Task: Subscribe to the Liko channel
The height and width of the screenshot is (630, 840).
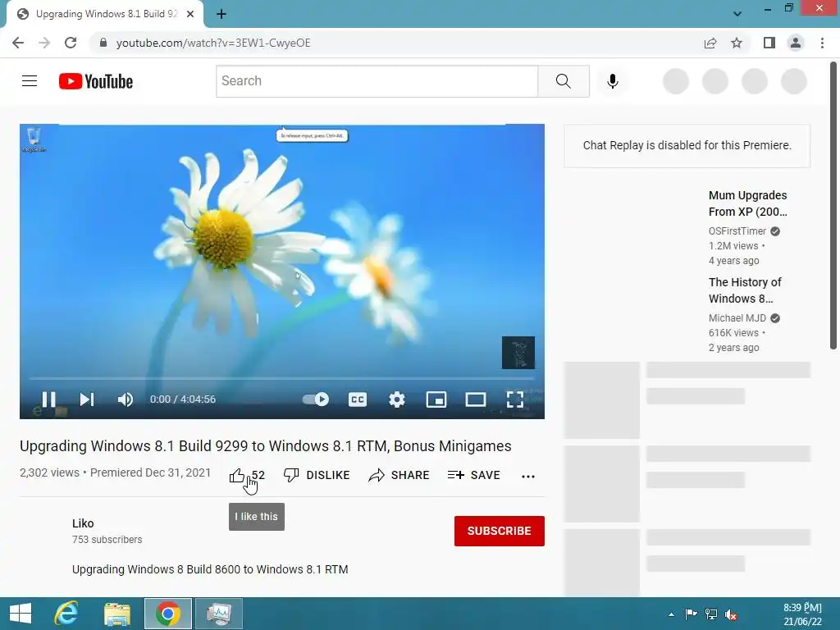Action: (500, 531)
